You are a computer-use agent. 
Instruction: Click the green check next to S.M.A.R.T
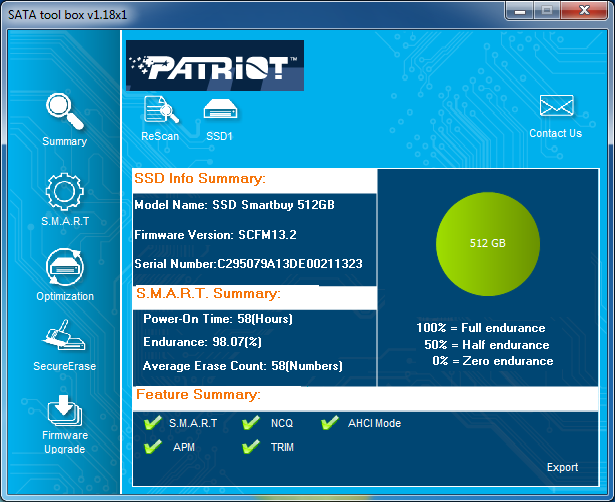[x=153, y=423]
